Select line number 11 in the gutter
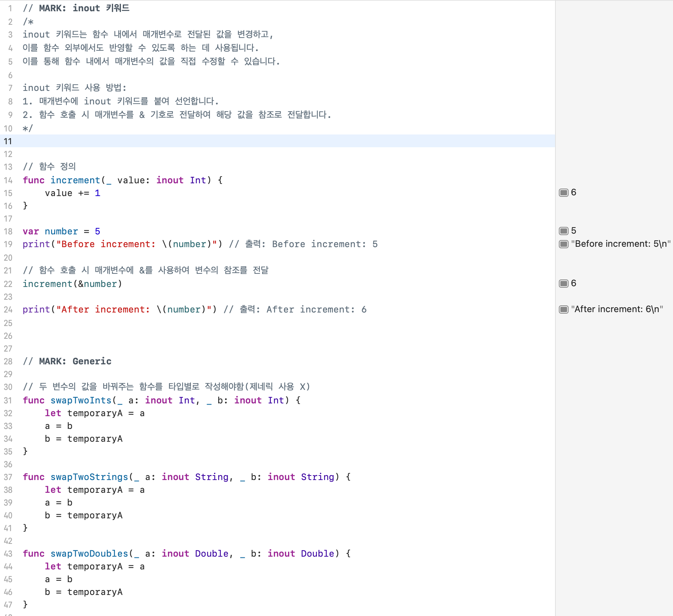Screen dimensions: 673x616 [x=8, y=141]
